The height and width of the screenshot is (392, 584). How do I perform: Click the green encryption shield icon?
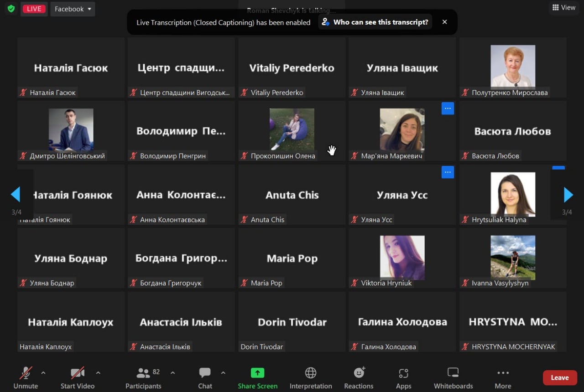[x=11, y=9]
